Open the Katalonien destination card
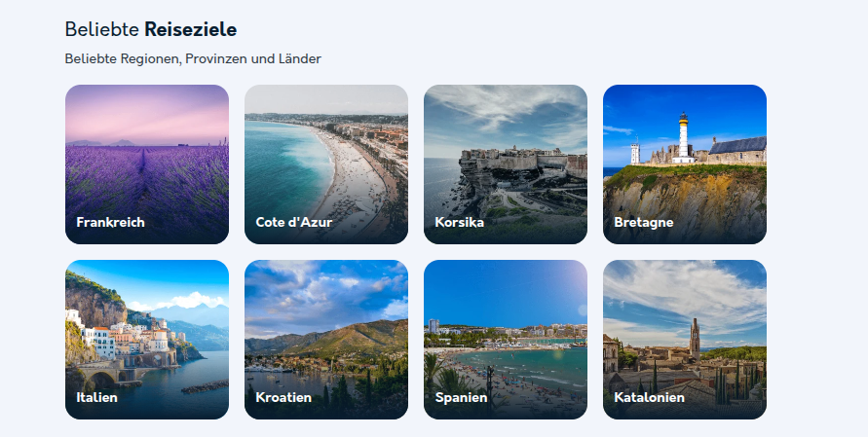 (685, 340)
